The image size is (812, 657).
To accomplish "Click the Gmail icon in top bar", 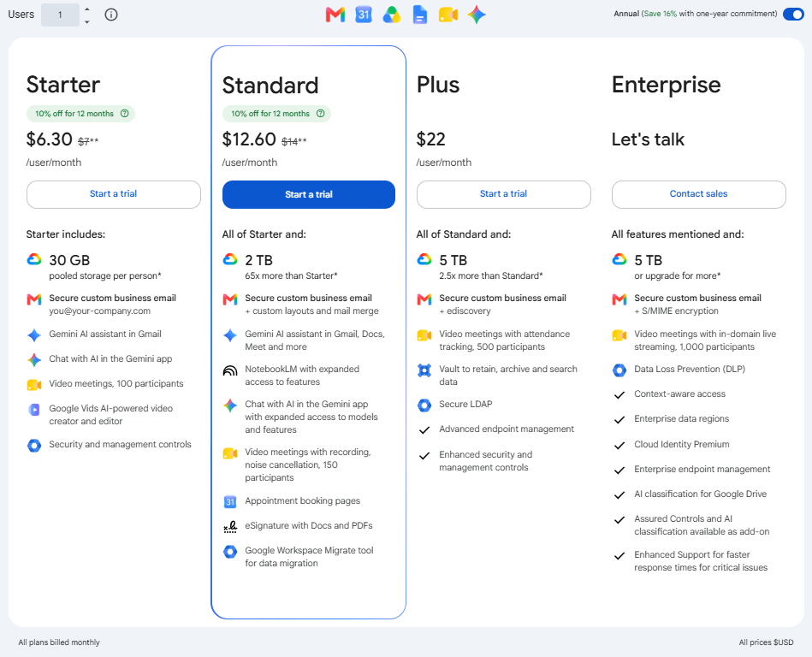I will pyautogui.click(x=335, y=15).
